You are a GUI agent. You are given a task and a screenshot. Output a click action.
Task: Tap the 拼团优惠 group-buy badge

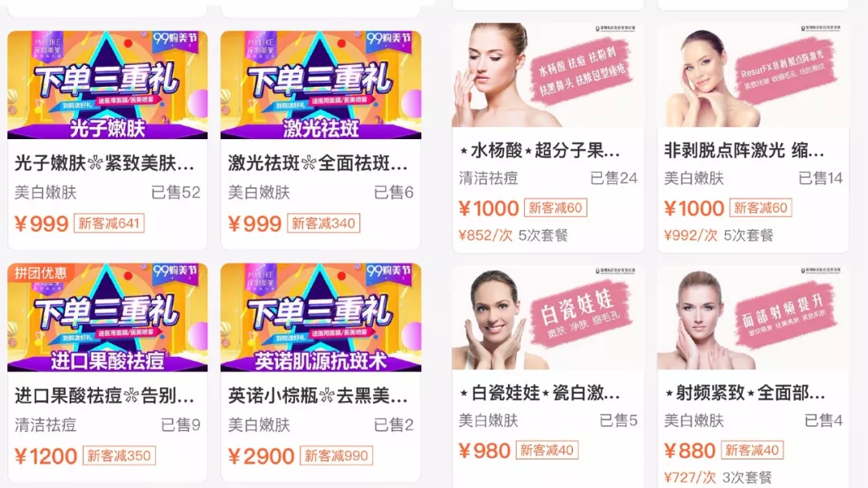click(40, 273)
